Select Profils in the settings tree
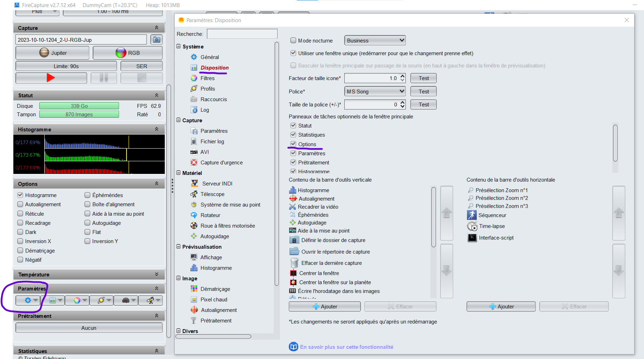This screenshot has height=359, width=644. (x=208, y=89)
